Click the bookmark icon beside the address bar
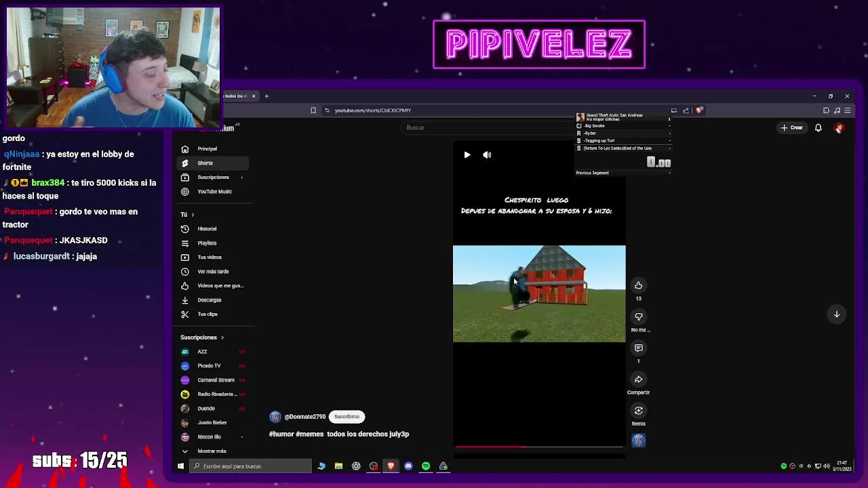The image size is (868, 488). (313, 110)
